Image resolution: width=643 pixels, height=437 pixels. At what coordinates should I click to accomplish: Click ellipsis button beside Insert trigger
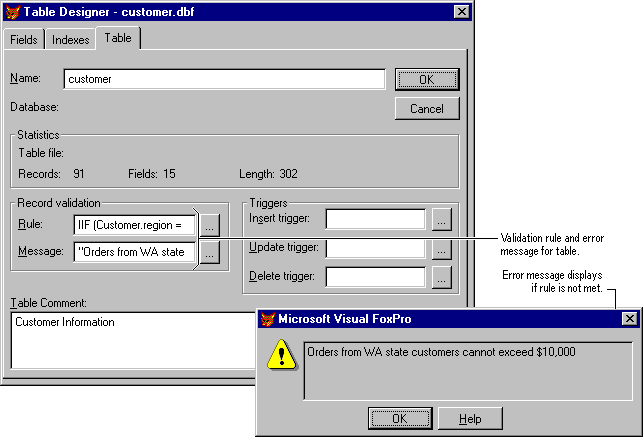442,219
